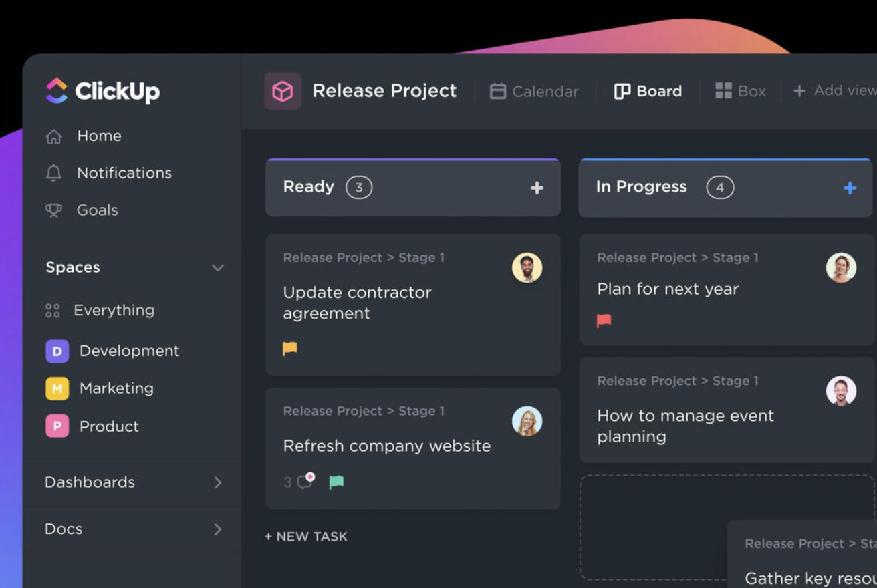
Task: Add a task with Ready column plus
Action: click(537, 188)
